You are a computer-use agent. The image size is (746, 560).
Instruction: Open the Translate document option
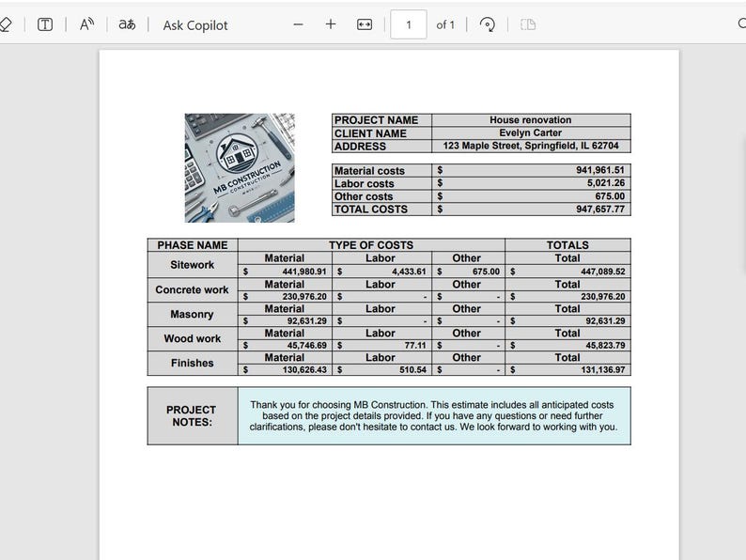click(x=127, y=24)
